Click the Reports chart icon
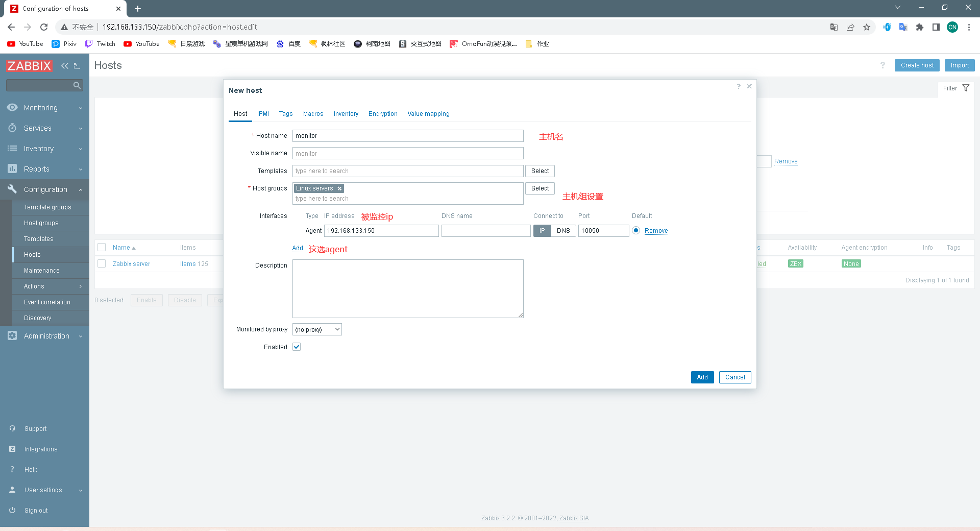Viewport: 980px width, 531px height. (12, 168)
